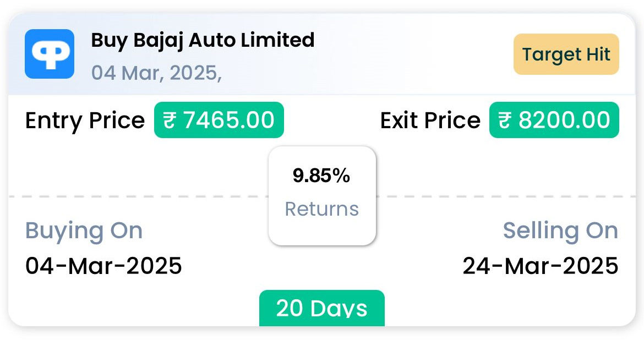
Task: Click the 20 Days duration badge
Action: click(x=322, y=308)
